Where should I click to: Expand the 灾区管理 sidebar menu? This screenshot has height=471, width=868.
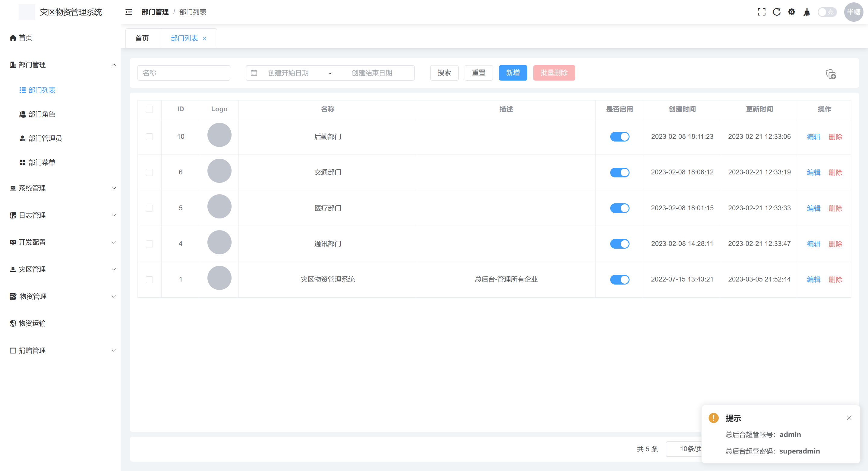60,269
